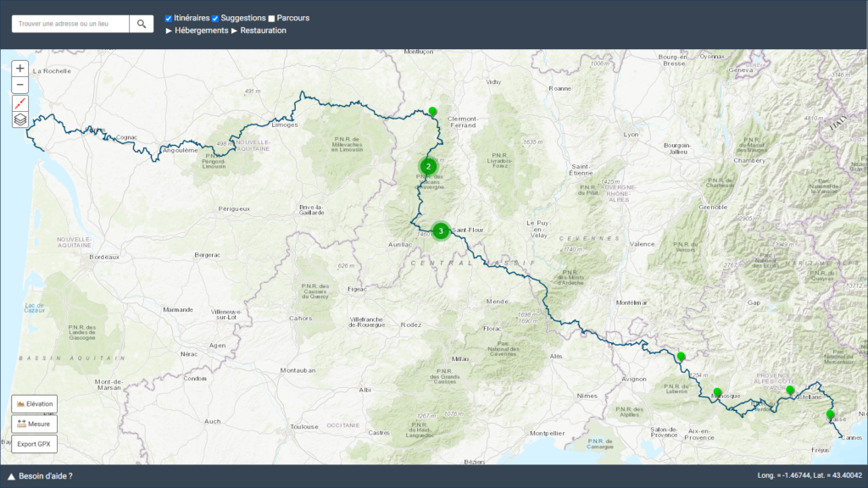Activate the Mesure tool
Image resolution: width=868 pixels, height=488 pixels.
[34, 424]
